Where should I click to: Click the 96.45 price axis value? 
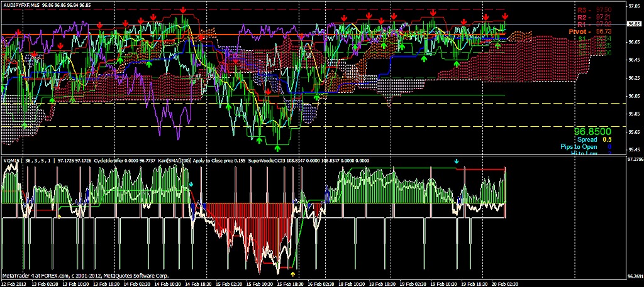[635, 60]
